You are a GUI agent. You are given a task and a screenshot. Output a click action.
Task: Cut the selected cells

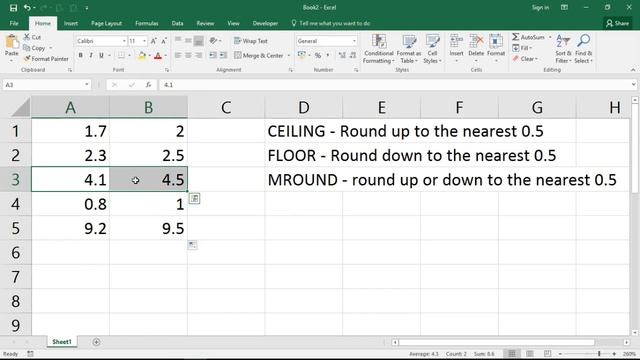(32, 37)
